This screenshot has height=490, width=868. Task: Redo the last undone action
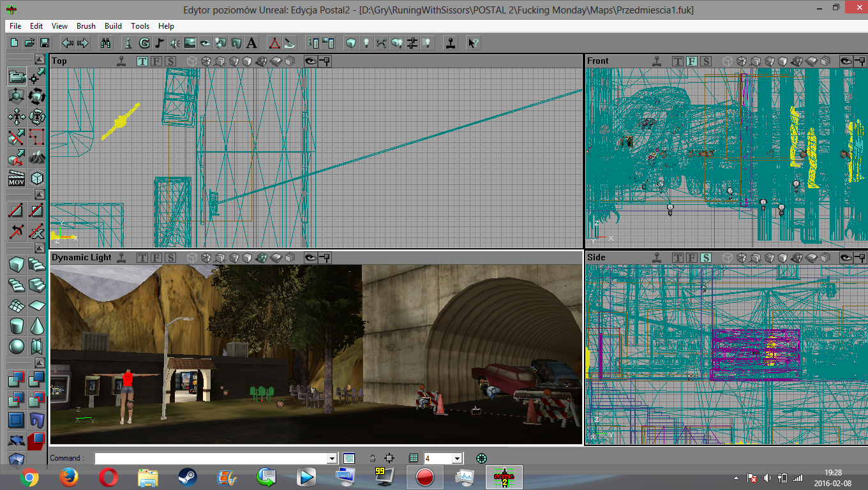82,43
